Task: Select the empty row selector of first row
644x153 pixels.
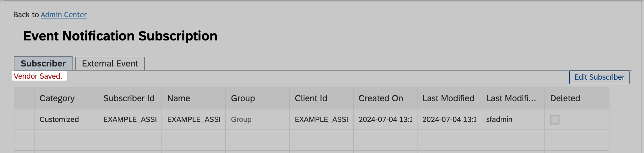Action: point(24,119)
